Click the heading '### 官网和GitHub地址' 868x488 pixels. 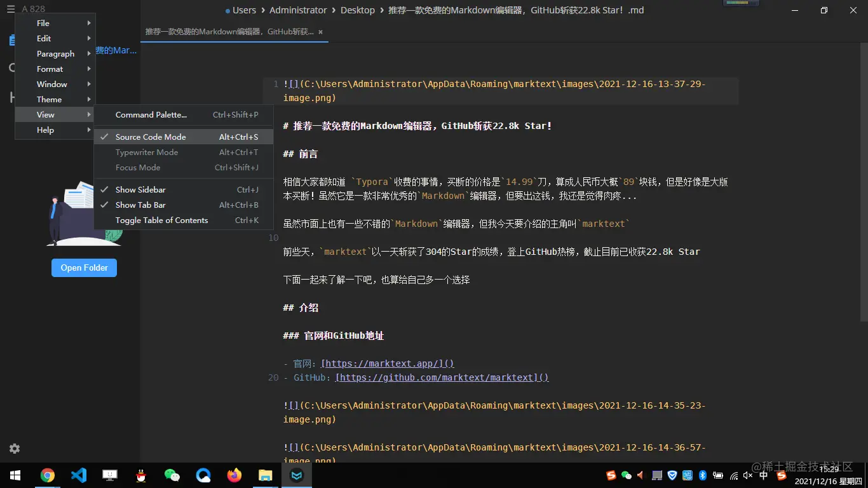pos(334,335)
